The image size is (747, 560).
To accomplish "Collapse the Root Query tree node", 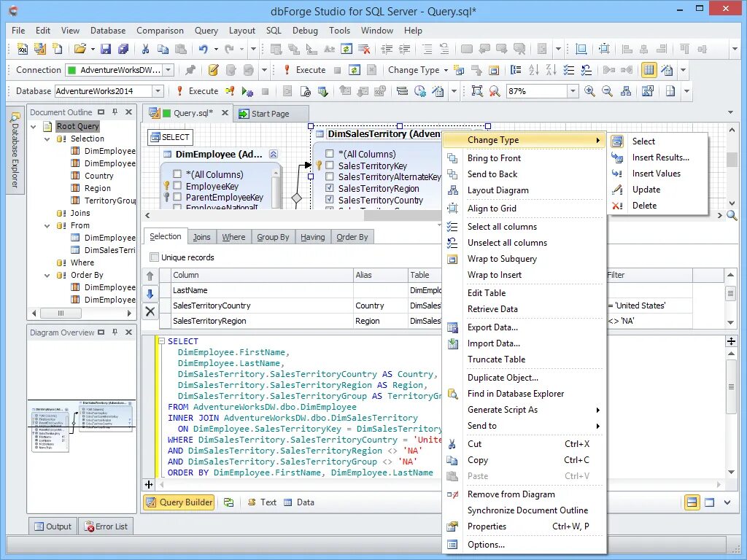I will 34,126.
